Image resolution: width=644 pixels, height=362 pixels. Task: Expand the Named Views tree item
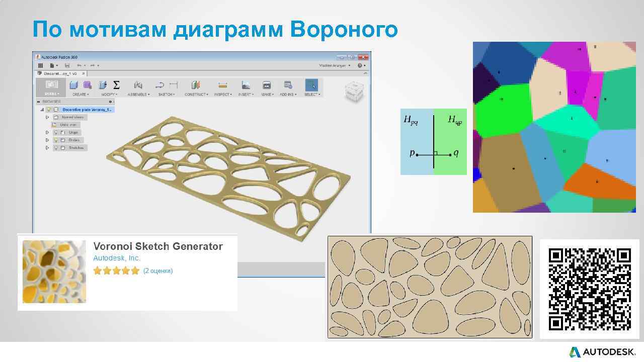[47, 117]
